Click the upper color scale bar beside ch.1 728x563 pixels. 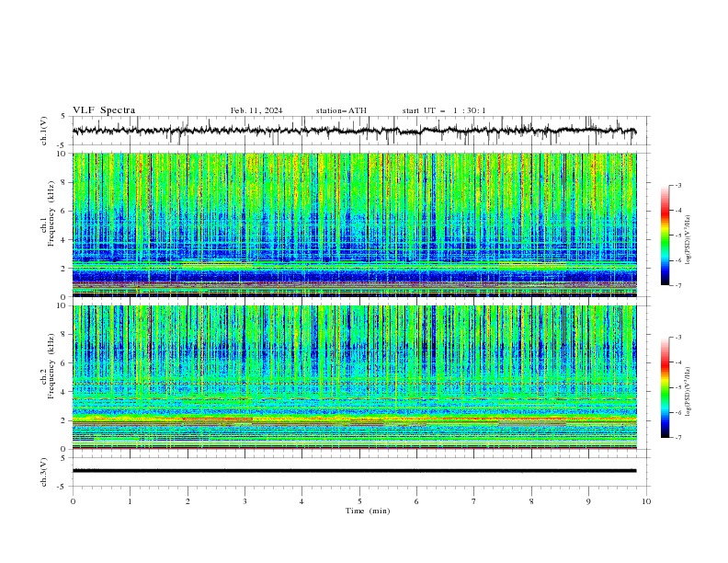click(x=665, y=236)
